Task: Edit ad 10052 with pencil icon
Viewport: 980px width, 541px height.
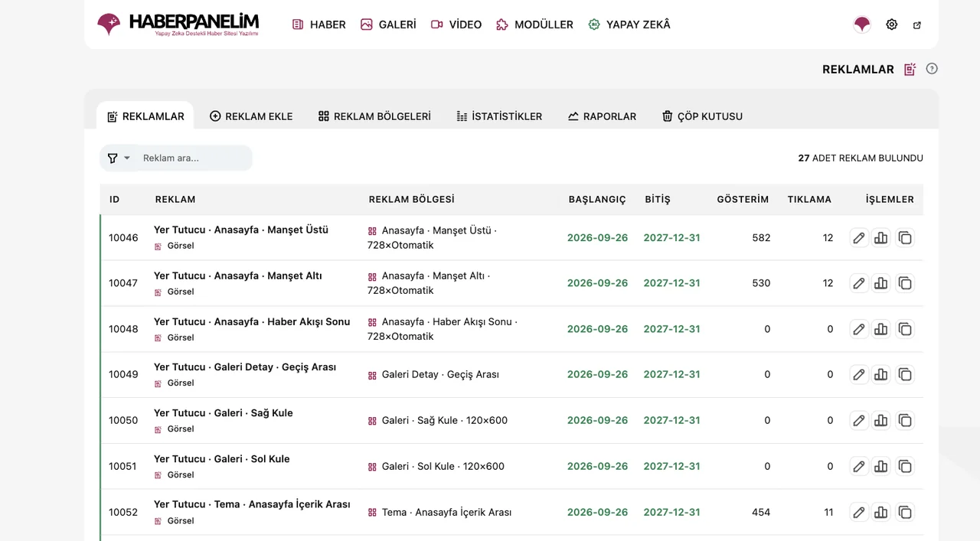Action: (x=859, y=513)
